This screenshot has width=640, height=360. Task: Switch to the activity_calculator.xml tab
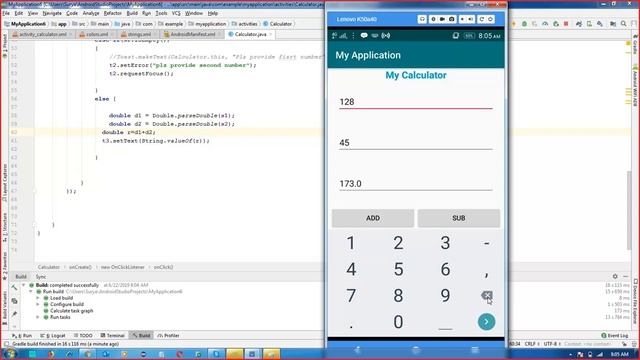pyautogui.click(x=42, y=34)
